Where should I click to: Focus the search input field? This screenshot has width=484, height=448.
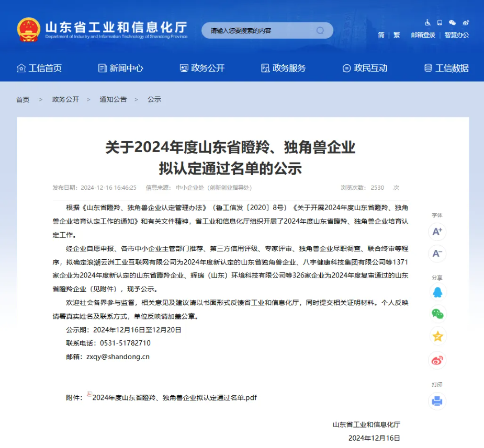(259, 30)
